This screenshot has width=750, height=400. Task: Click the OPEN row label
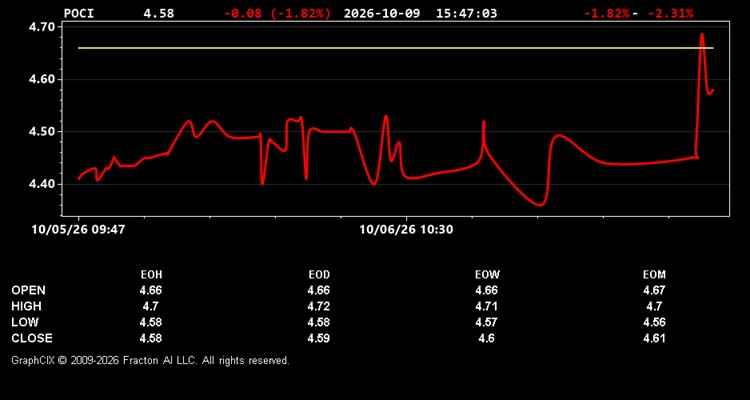pos(29,290)
